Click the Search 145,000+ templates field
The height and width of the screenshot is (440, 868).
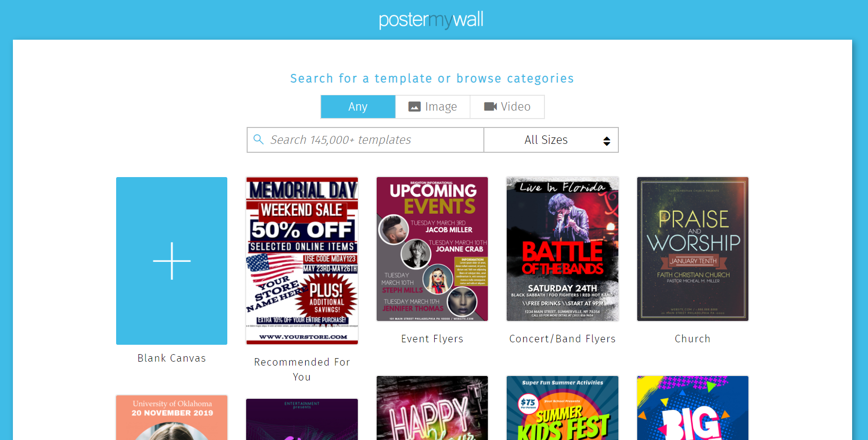(x=365, y=140)
